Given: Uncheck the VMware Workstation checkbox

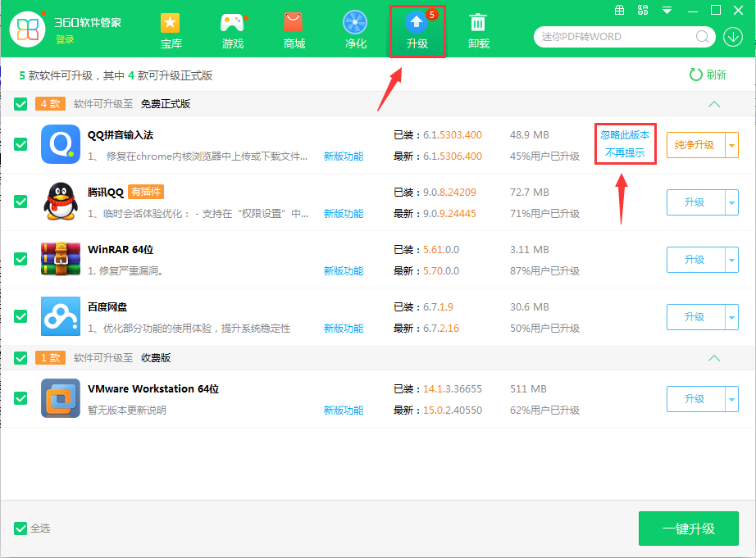Looking at the screenshot, I should [20, 398].
